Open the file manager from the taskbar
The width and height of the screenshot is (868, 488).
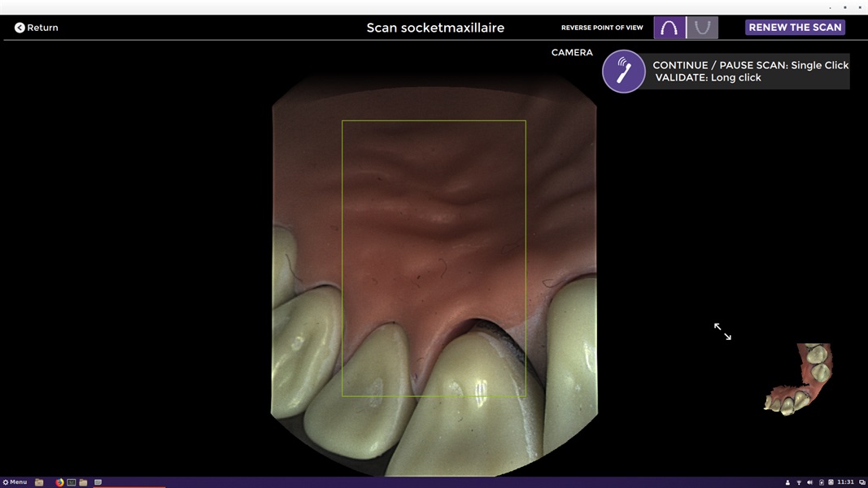[38, 481]
